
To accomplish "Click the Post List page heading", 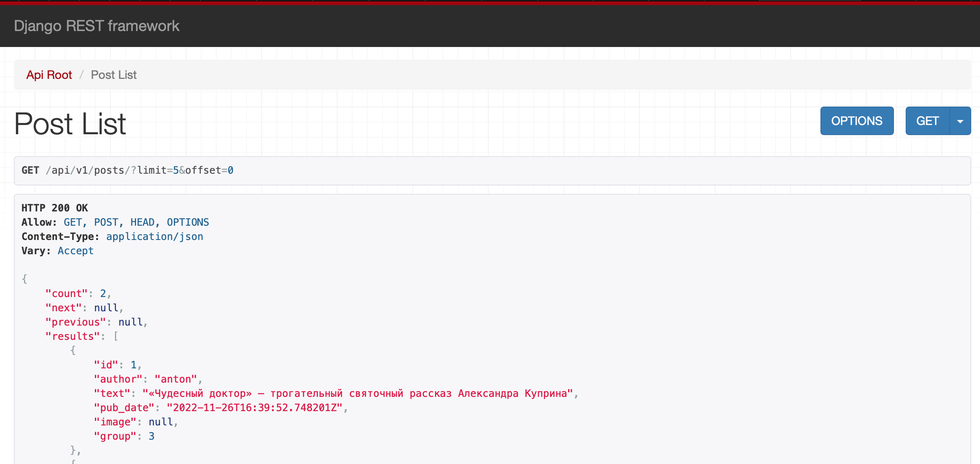I will click(70, 124).
